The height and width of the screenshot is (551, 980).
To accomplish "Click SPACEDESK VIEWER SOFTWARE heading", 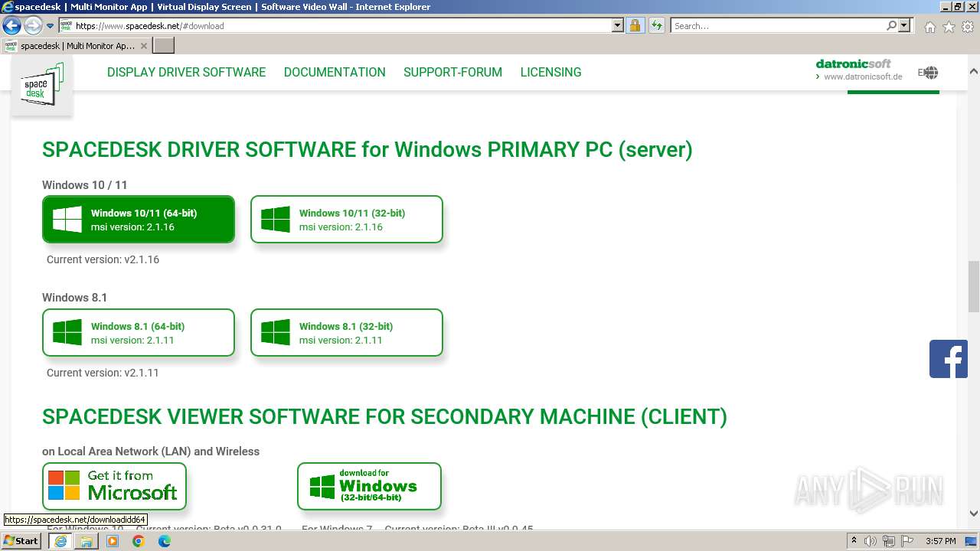I will [384, 416].
